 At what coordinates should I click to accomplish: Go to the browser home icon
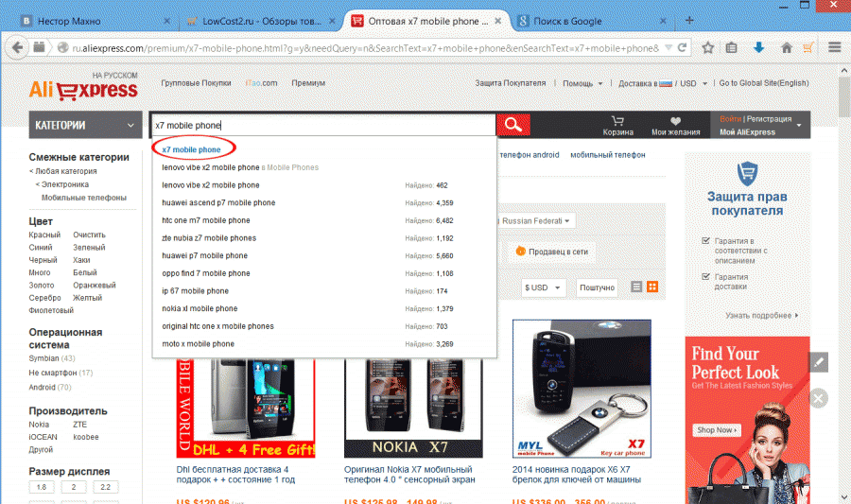787,47
